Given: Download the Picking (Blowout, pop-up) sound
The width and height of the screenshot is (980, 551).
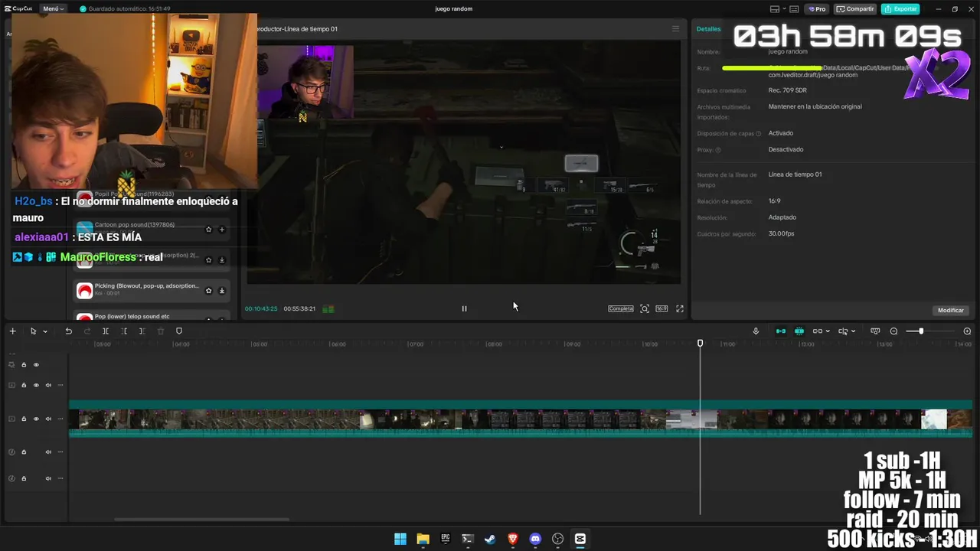Looking at the screenshot, I should click(222, 290).
